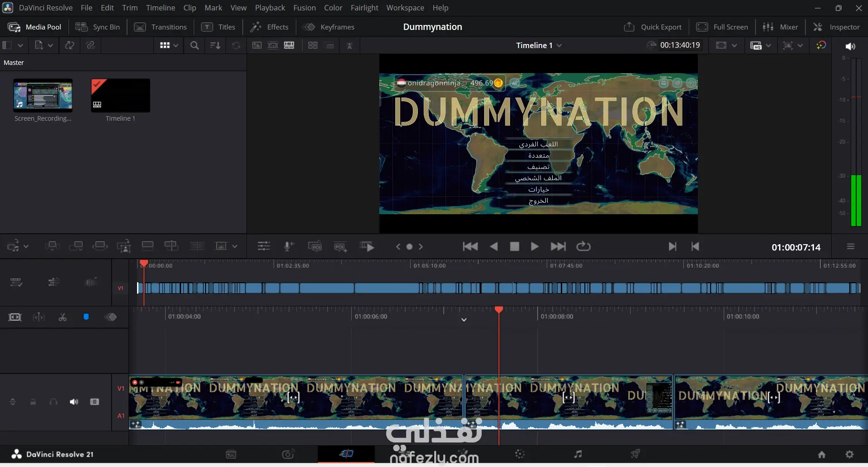Open the viewer zoom-fit dropdown arrow
Viewport: 868px width, 467px height.
pyautogui.click(x=800, y=45)
